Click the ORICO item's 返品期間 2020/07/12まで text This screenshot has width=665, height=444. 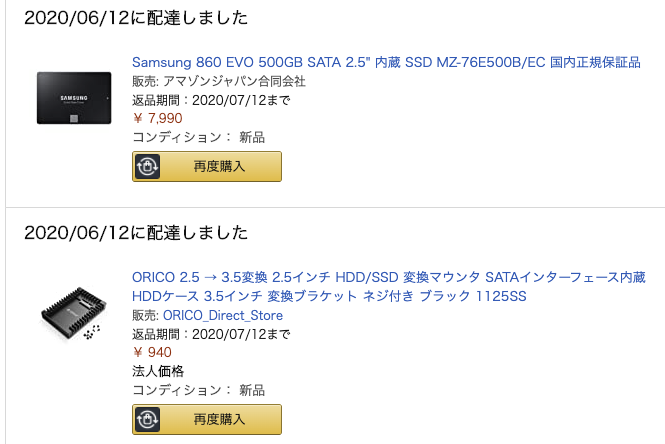[211, 334]
